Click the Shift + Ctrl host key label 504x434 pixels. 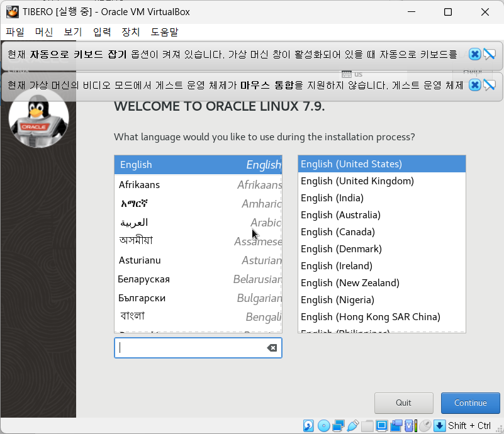click(x=469, y=426)
